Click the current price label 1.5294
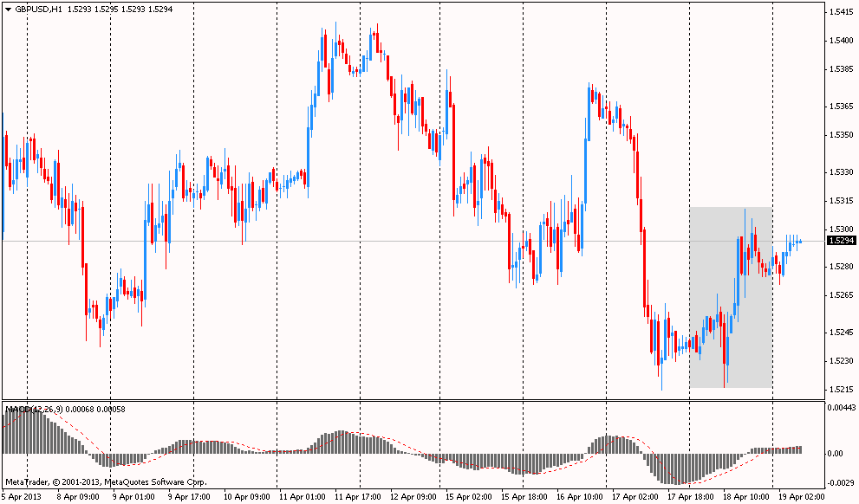 pos(839,242)
